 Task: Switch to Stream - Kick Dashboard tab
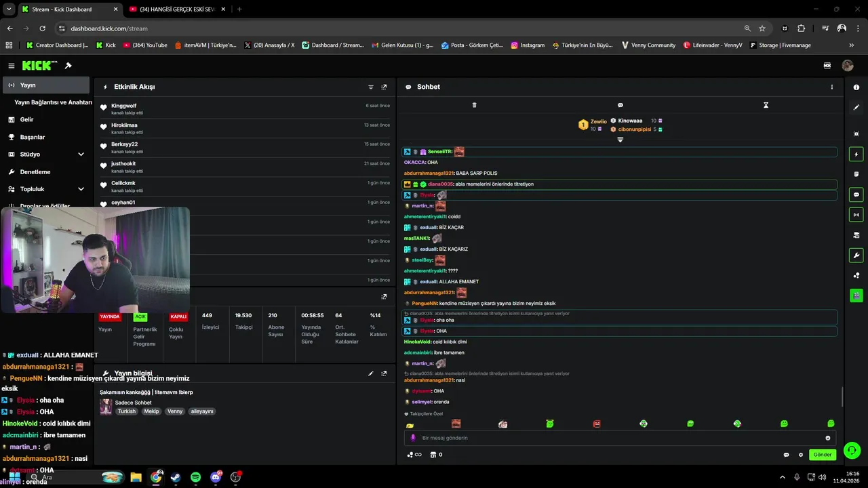pyautogui.click(x=70, y=9)
